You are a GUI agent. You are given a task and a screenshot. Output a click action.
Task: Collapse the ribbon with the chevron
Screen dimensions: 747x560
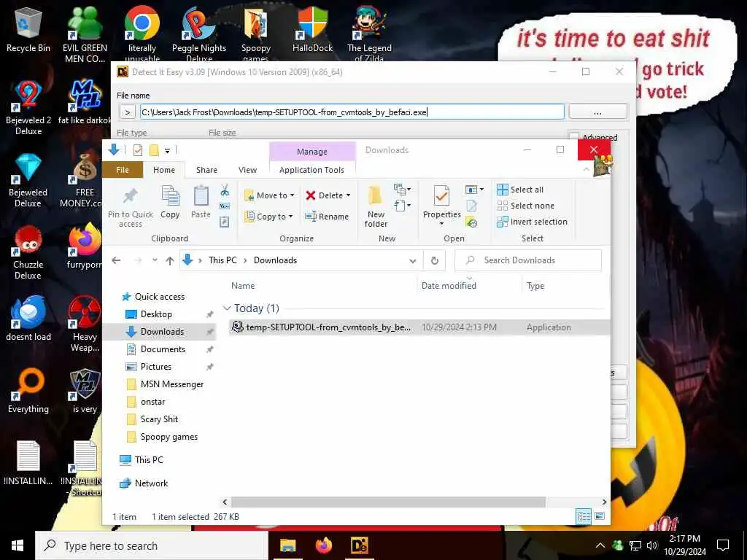click(x=586, y=169)
